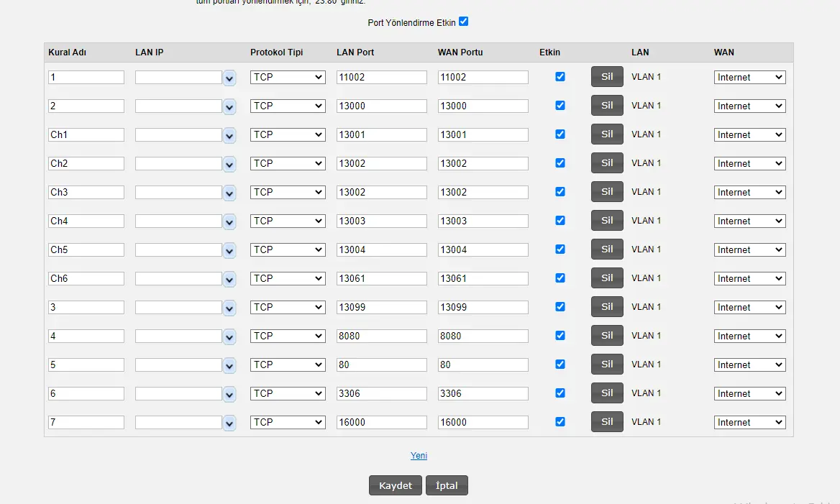Viewport: 840px width, 504px height.
Task: Expand the WAN dropdown for rule 3
Action: [749, 307]
